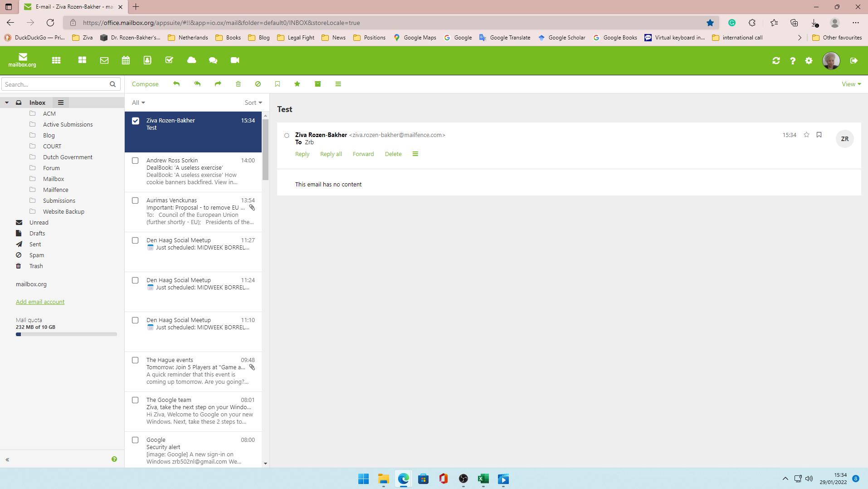Open the video conference camera icon
Image resolution: width=868 pixels, height=489 pixels.
coord(235,60)
